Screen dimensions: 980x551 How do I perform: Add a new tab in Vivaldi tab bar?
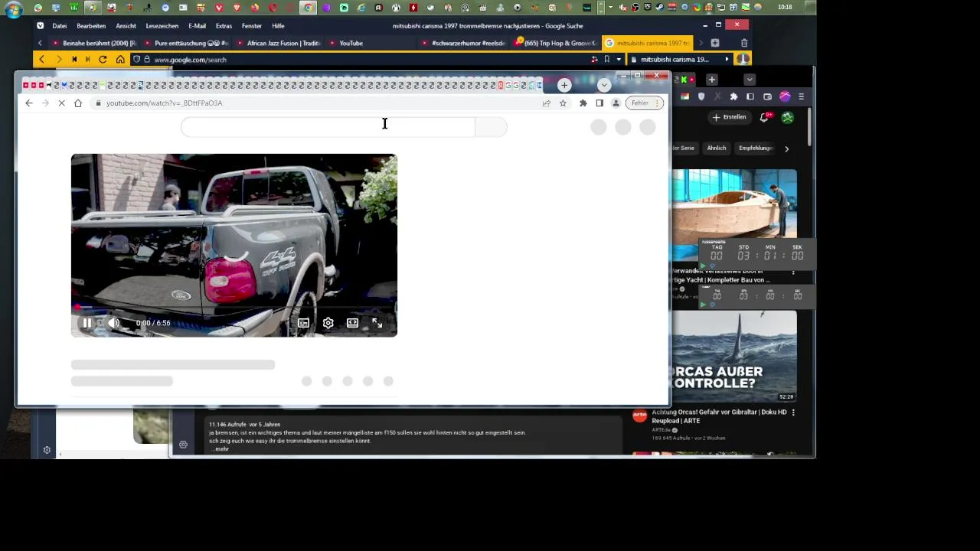714,43
